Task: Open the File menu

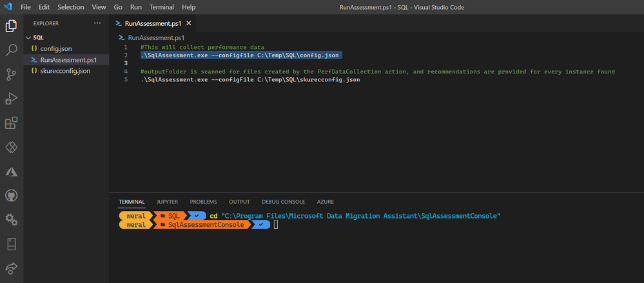Action: (26, 7)
